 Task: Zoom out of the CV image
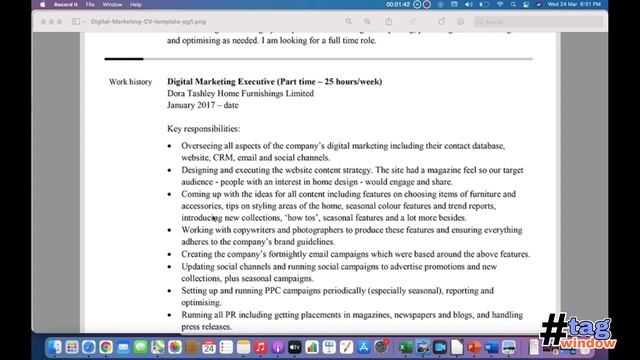[348, 22]
